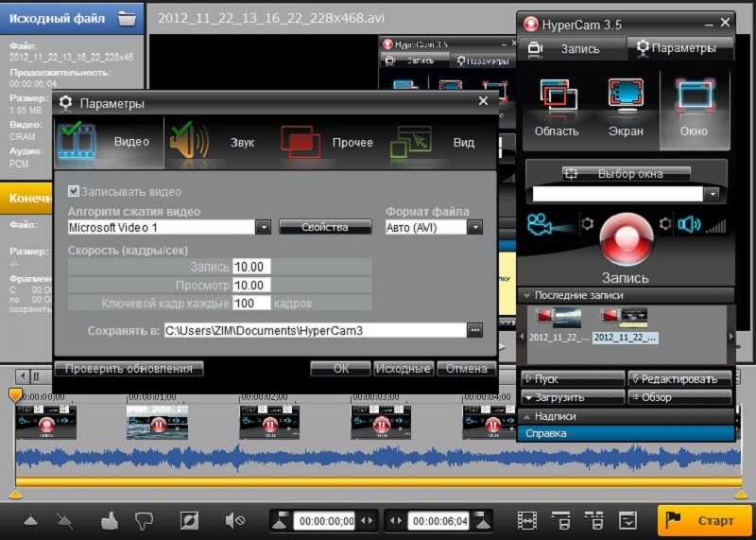Open window selection dropdown in HyperCam
756x540 pixels.
pos(713,194)
